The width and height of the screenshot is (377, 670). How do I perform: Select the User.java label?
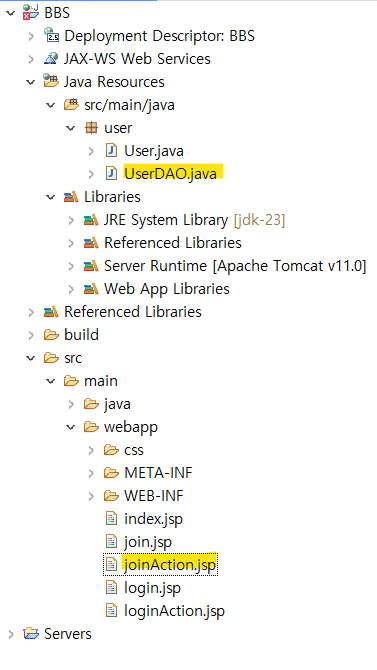click(154, 151)
